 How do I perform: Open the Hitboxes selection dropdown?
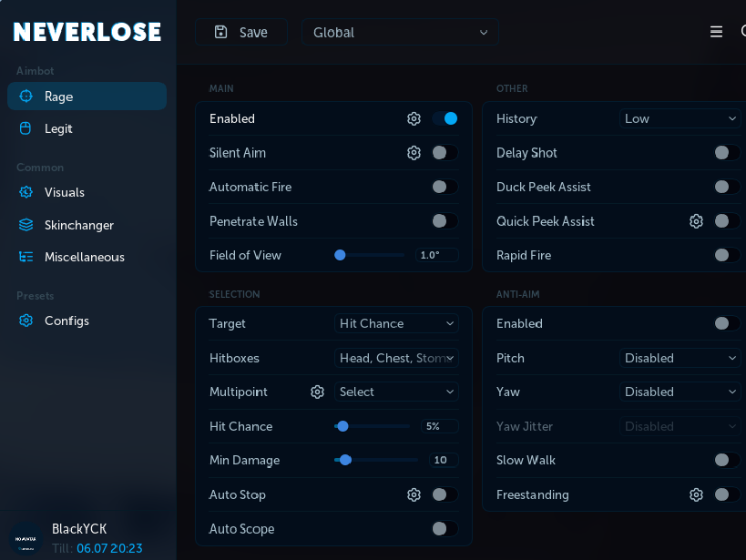396,358
